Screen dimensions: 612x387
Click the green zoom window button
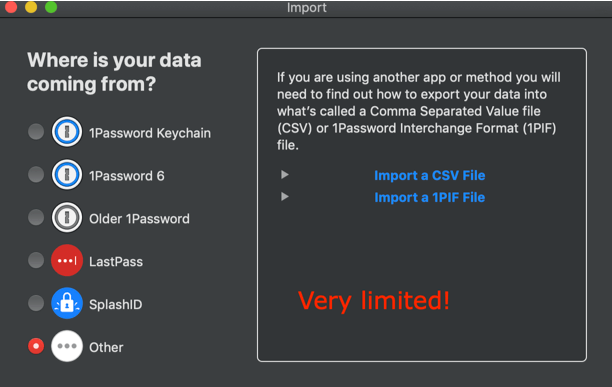(51, 7)
